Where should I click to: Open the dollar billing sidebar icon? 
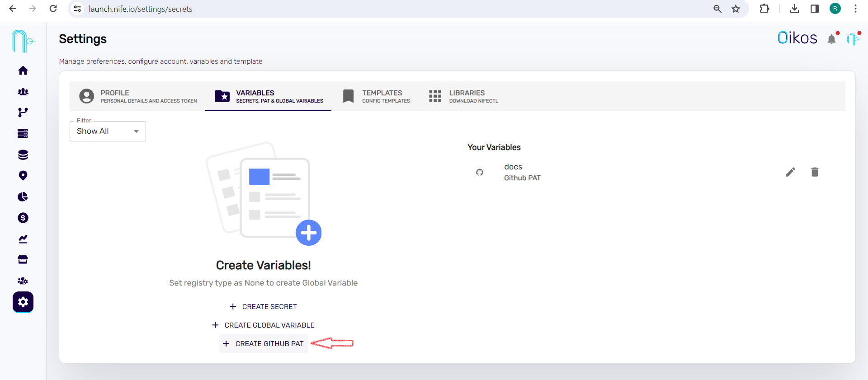tap(23, 218)
